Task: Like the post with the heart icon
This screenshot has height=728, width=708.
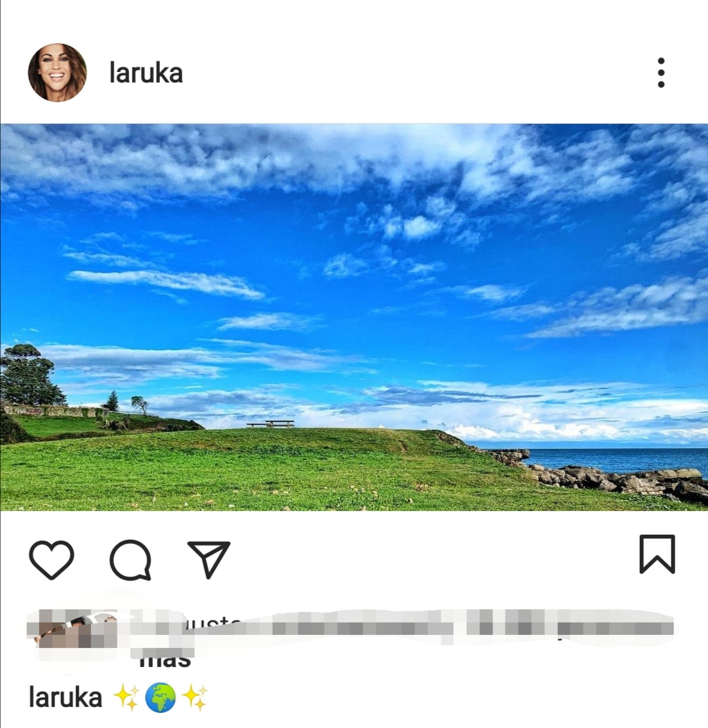Action: point(52,560)
